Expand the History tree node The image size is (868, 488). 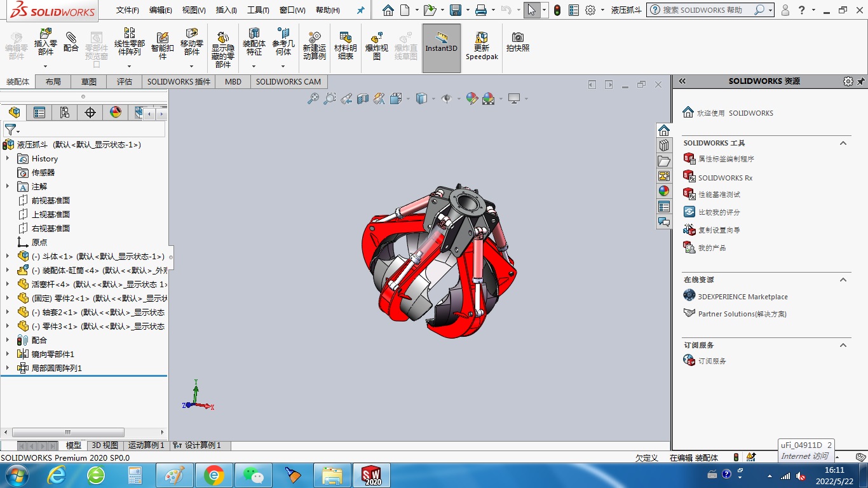click(x=8, y=158)
